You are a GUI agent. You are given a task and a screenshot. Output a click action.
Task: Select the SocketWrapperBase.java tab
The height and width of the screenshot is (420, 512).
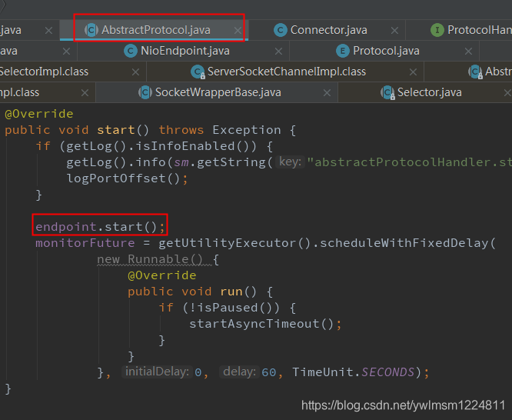218,92
